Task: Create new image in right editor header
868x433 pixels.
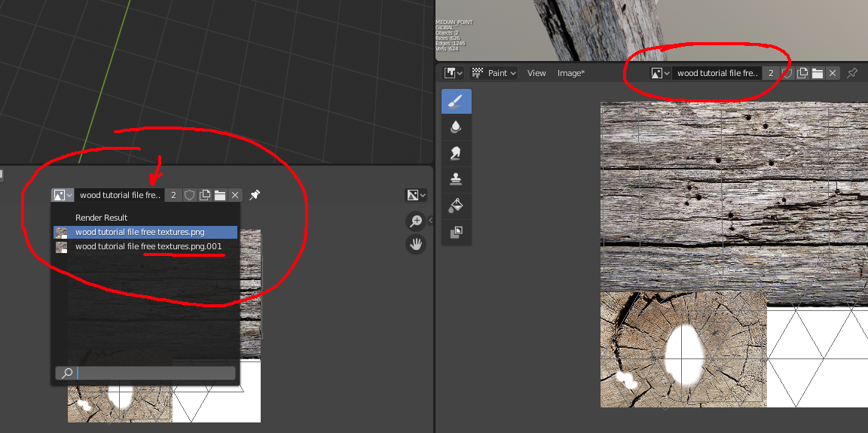Action: coord(802,73)
